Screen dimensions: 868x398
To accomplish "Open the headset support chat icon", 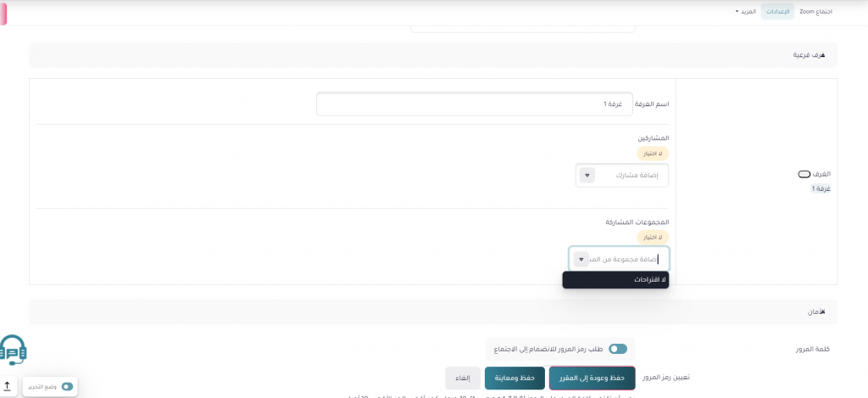I will (x=14, y=350).
